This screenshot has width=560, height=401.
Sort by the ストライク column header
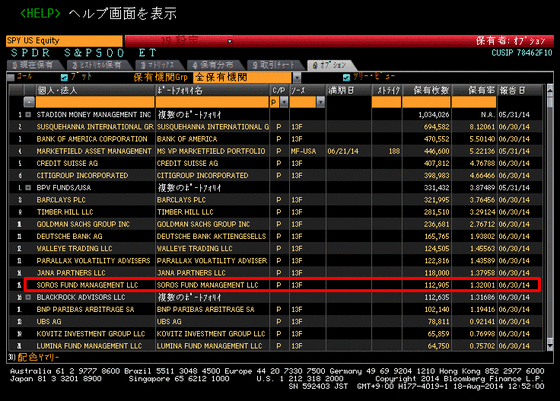pos(387,90)
